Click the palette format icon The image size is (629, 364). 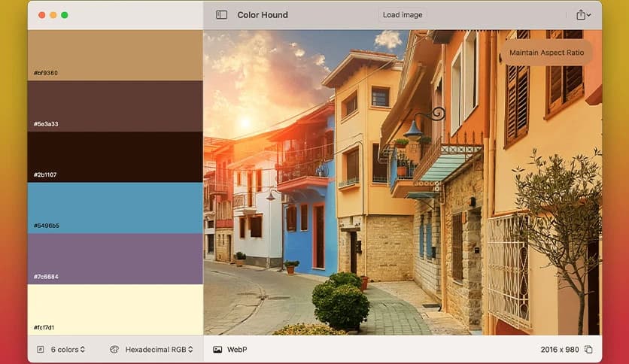(x=114, y=350)
